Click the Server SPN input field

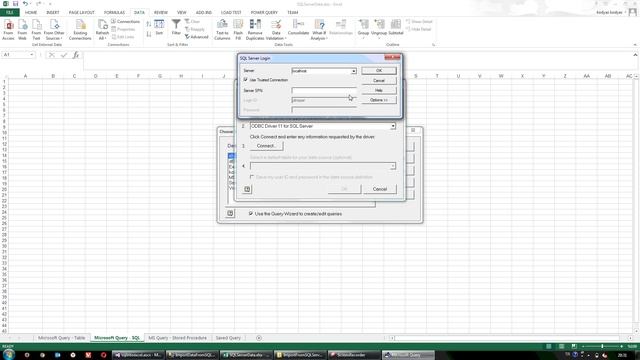tap(324, 90)
